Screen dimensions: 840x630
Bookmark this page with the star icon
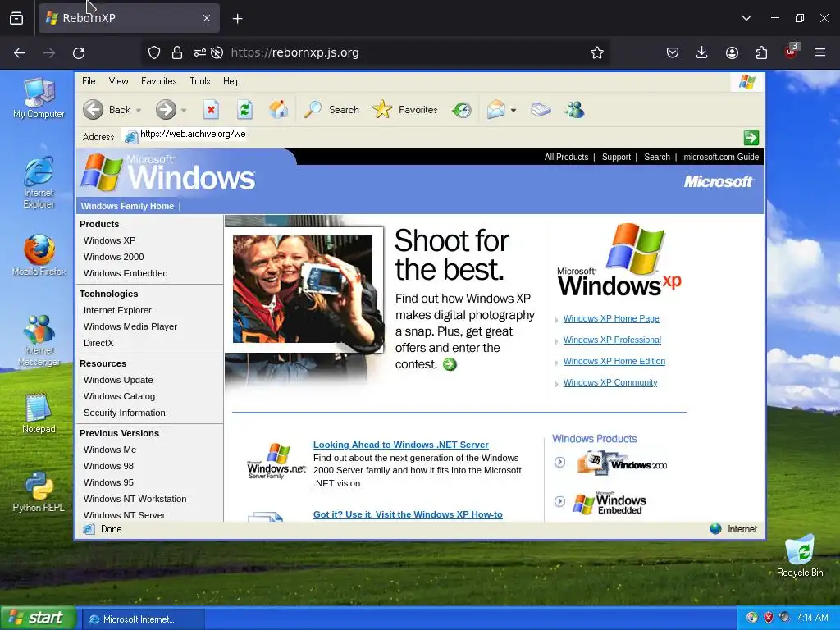[x=597, y=52]
